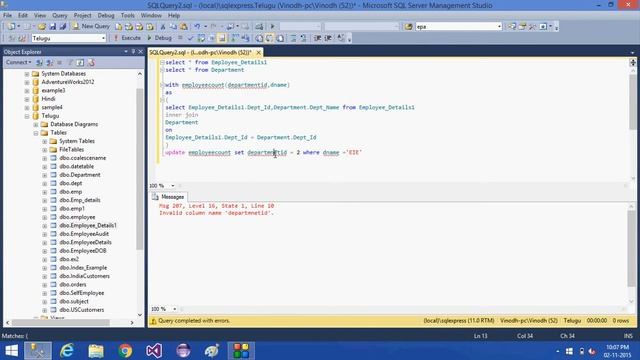Open the File menu

(x=7, y=15)
